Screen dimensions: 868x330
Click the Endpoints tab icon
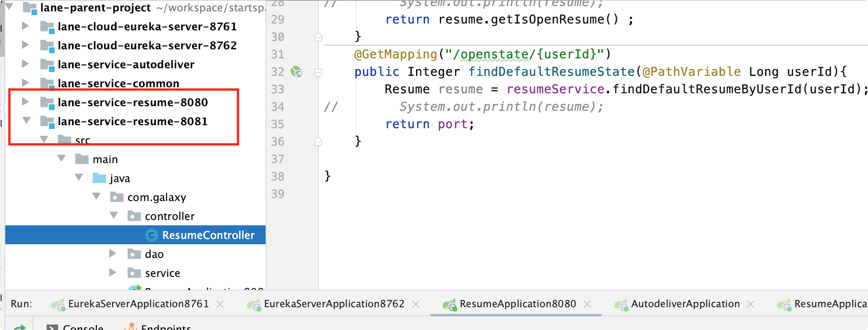[x=131, y=326]
